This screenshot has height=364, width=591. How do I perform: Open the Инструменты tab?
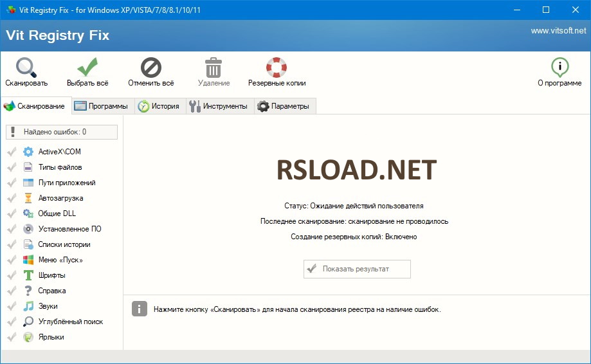pos(220,106)
